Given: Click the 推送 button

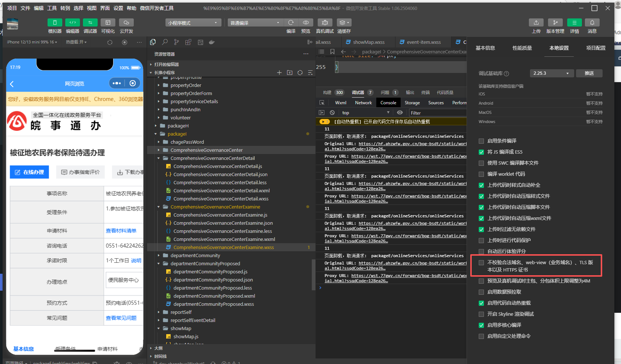Looking at the screenshot, I should (589, 73).
